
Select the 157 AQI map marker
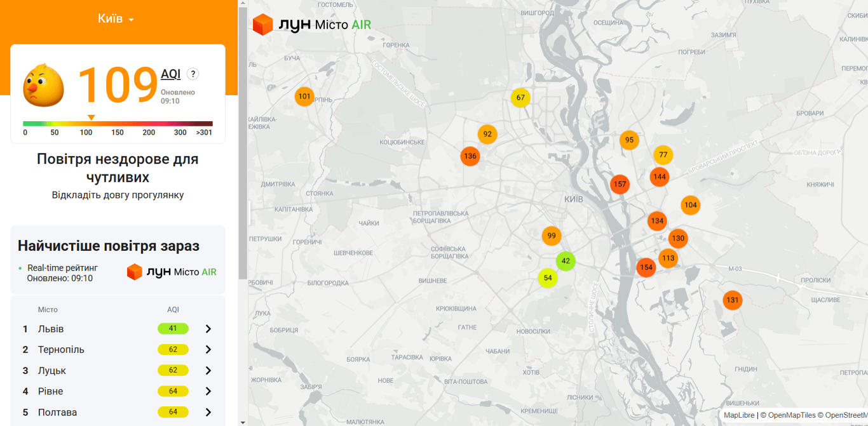(x=620, y=184)
